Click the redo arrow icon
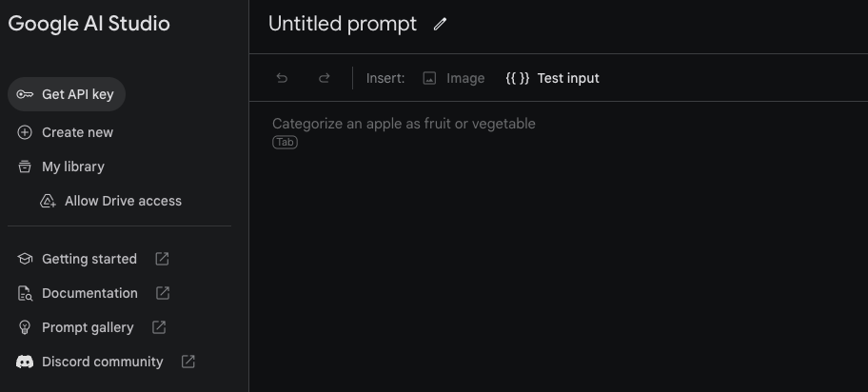 point(324,78)
